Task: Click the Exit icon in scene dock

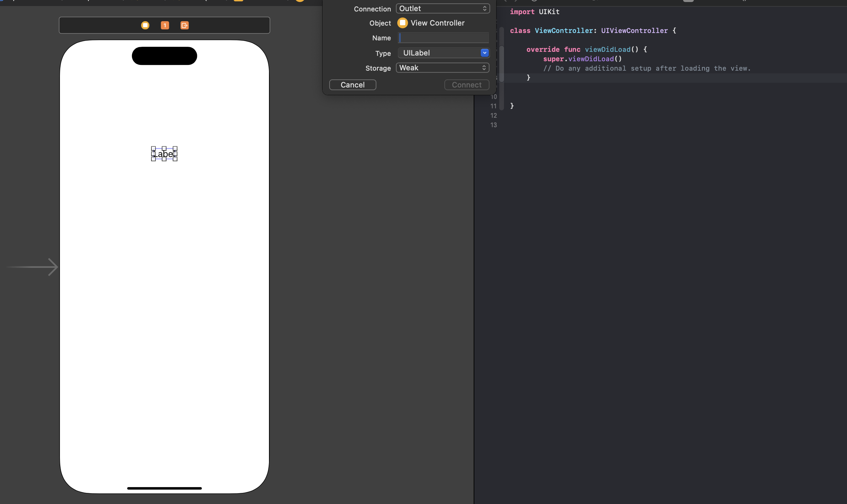Action: coord(184,25)
